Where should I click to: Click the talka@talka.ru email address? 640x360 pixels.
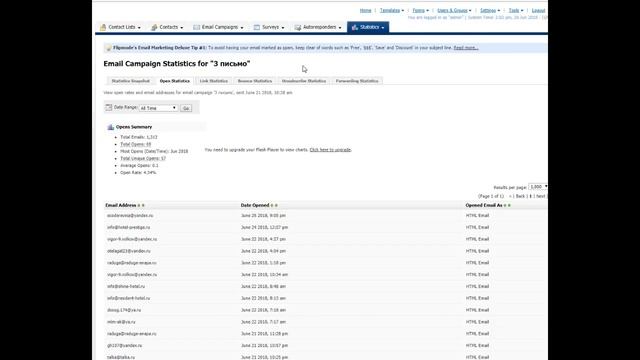(121, 357)
